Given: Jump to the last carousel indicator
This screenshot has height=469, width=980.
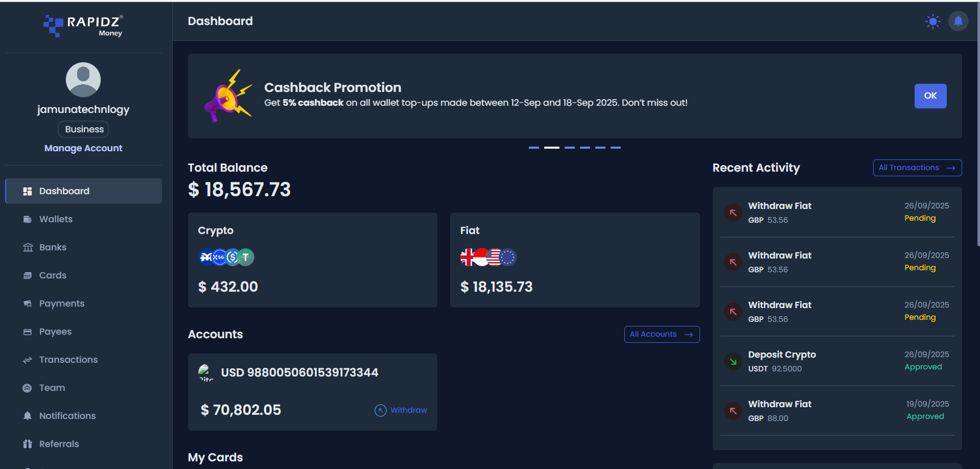Looking at the screenshot, I should 616,148.
